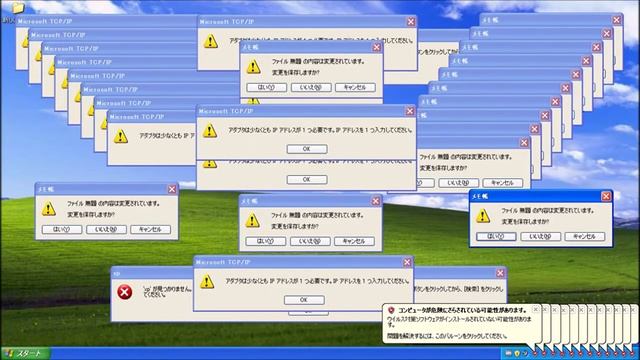Screen dimensions: 640x360
Task: Close the frontmost メモ帳 window in the right cascade
Action: point(524,142)
